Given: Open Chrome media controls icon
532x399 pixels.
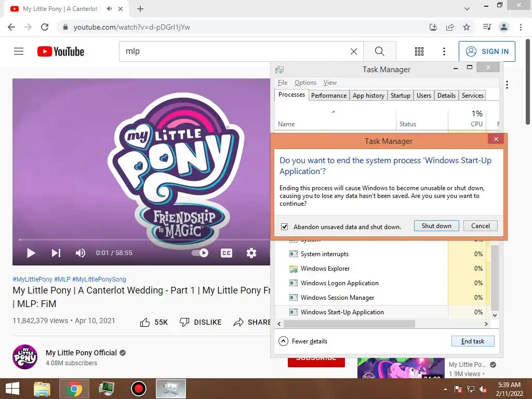Looking at the screenshot, I should tap(487, 27).
